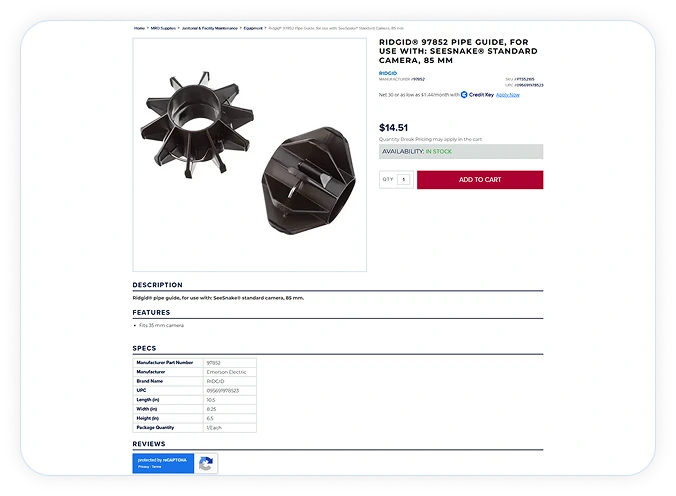Click the reCAPTCHA Terms link
This screenshot has height=496, width=676.
156,467
